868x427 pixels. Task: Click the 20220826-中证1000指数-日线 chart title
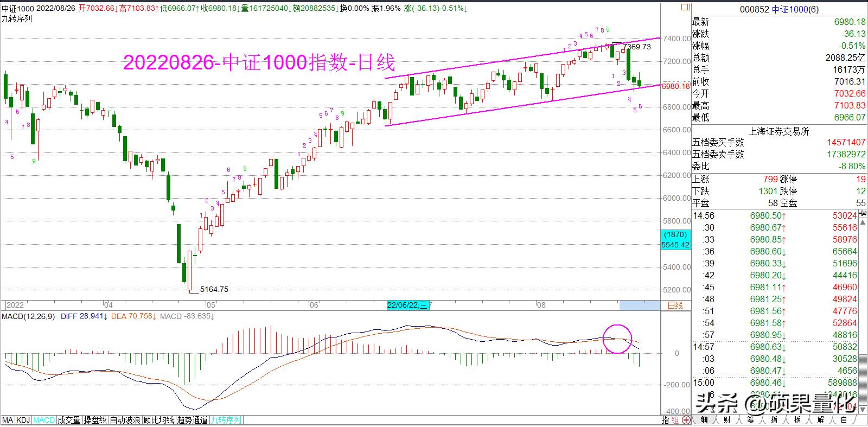click(259, 62)
